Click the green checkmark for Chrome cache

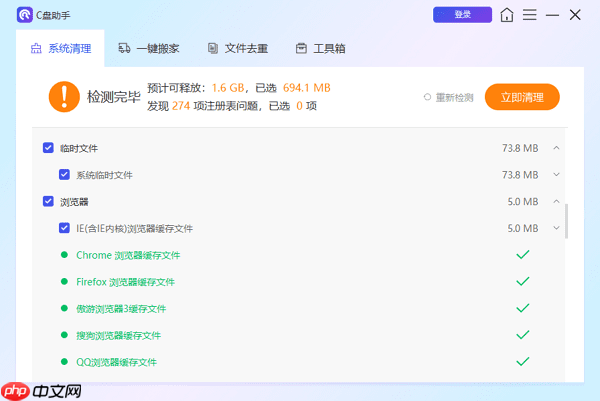pyautogui.click(x=523, y=254)
